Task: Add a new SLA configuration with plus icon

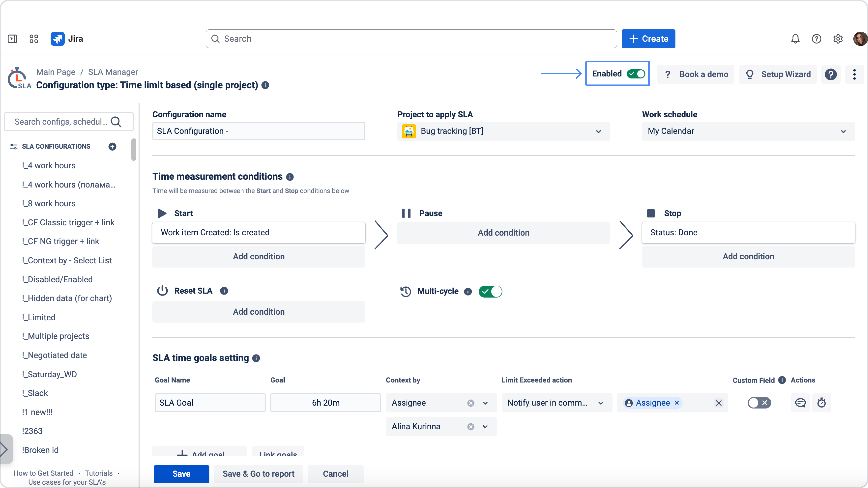Action: [112, 147]
